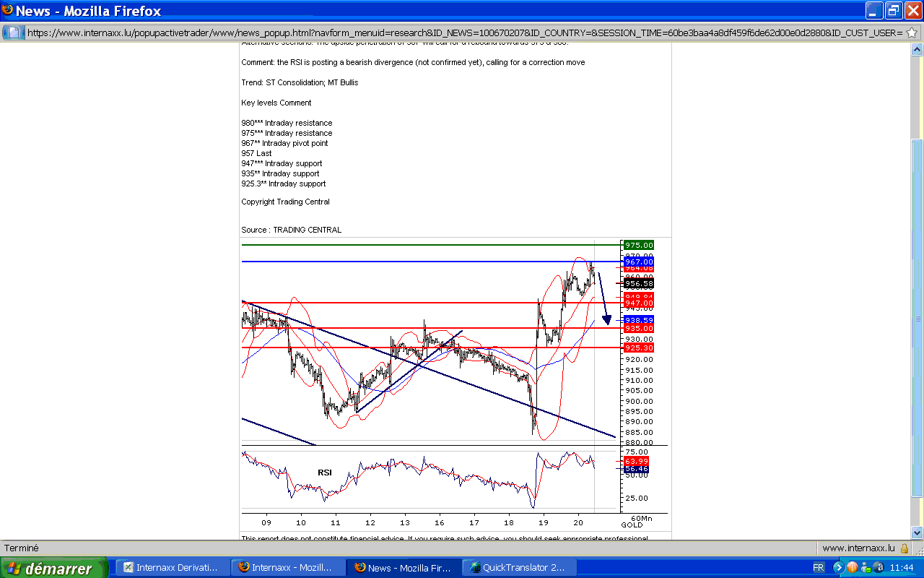Open QuickTranslator 2... from the taskbar
Screen dimensions: 924x578
click(x=518, y=568)
